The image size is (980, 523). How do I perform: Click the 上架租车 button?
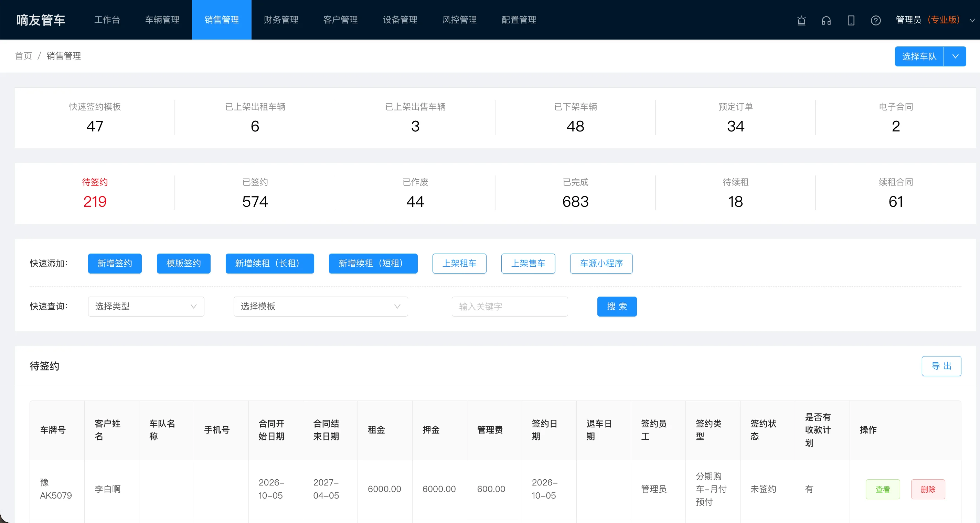(459, 263)
